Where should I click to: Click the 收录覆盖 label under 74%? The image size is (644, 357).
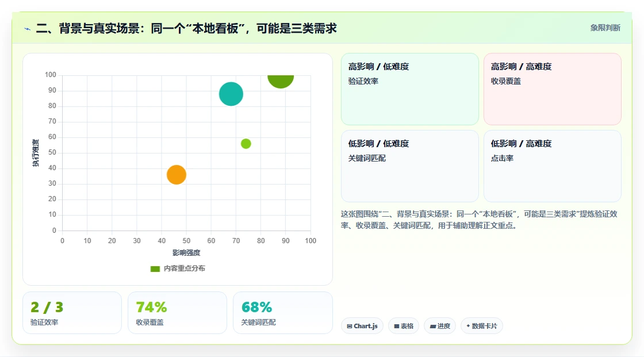(149, 323)
